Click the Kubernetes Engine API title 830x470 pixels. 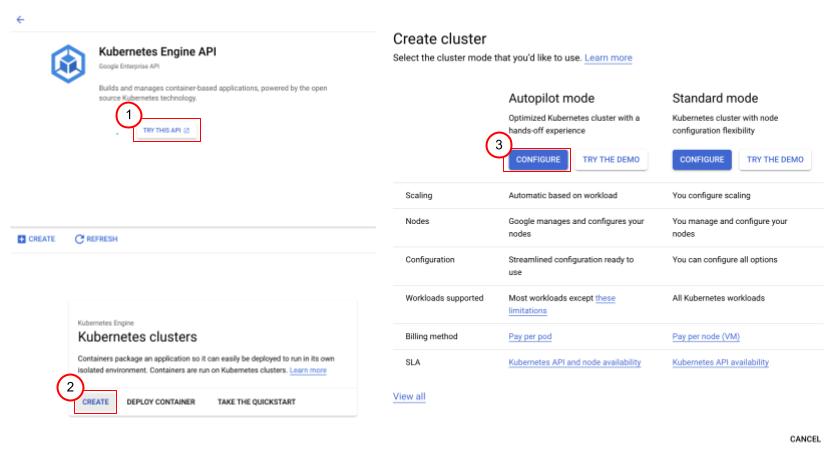click(157, 52)
